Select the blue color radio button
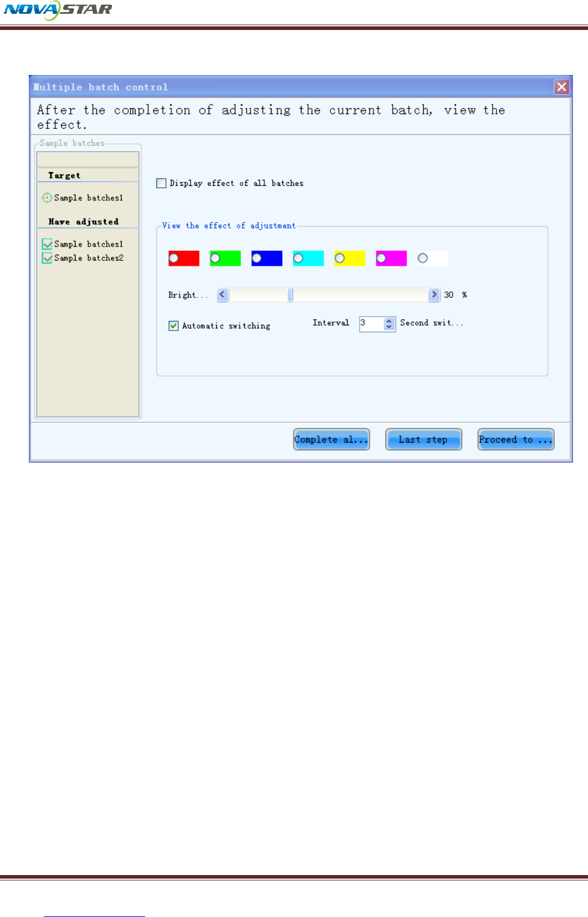The image size is (588, 917). point(257,258)
